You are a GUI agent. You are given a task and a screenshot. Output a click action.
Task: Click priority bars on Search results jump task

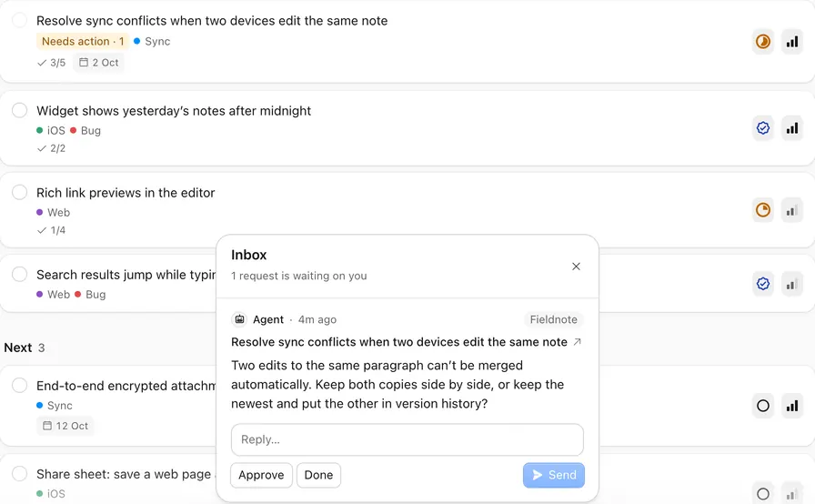[x=791, y=284]
